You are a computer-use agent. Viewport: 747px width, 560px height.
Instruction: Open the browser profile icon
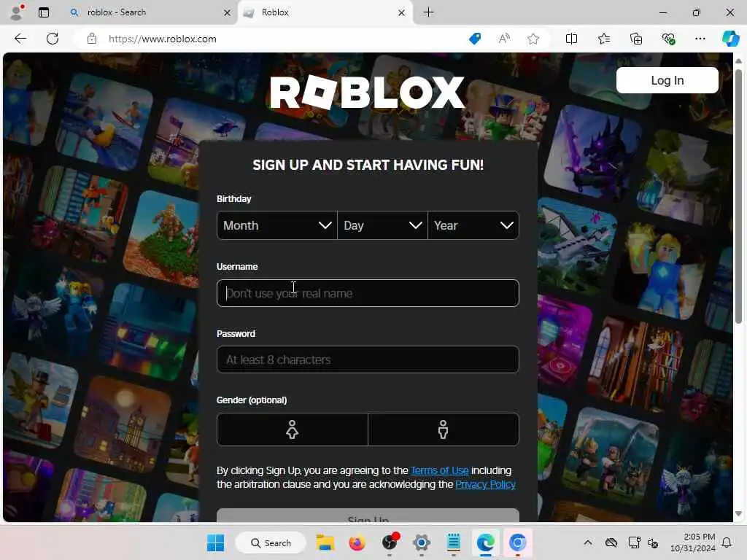click(x=17, y=12)
